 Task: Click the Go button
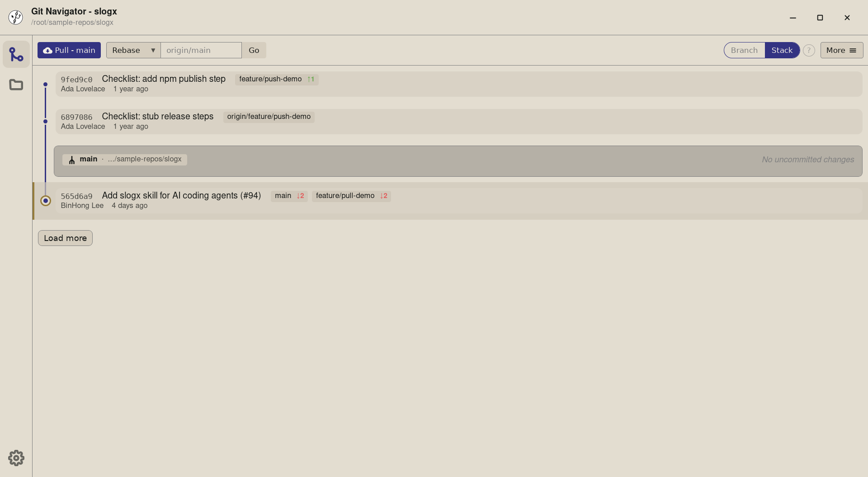pyautogui.click(x=254, y=50)
